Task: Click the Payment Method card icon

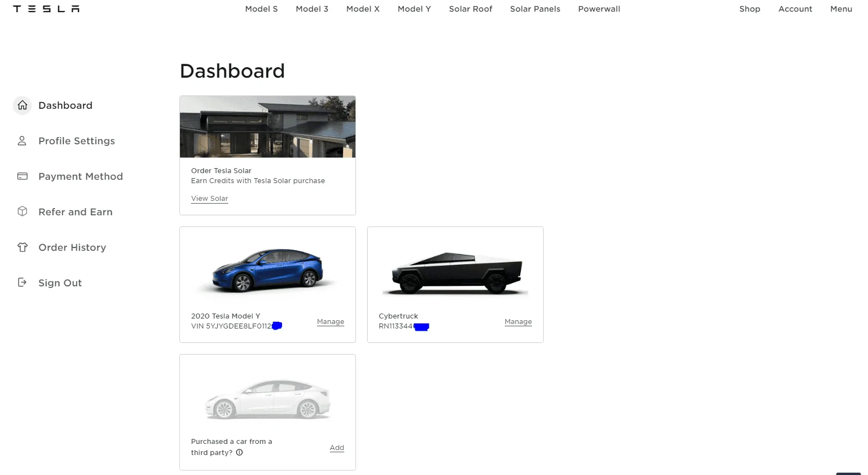Action: [22, 176]
